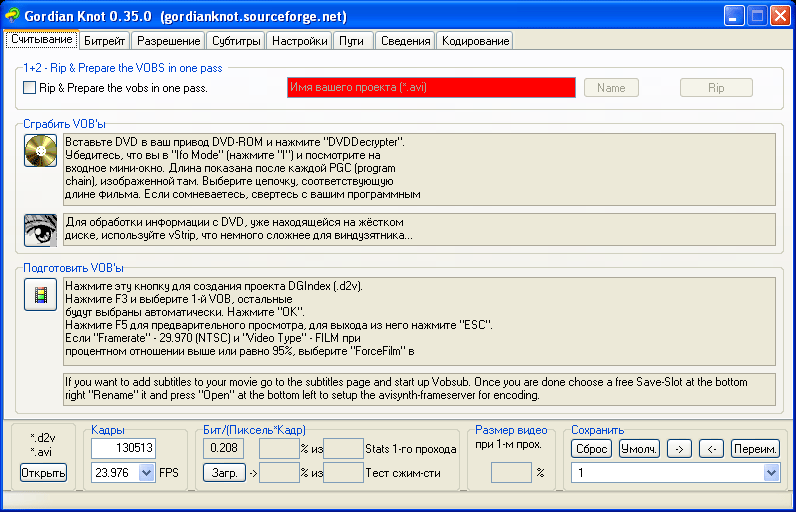Switch to the Битрейт tab
The width and height of the screenshot is (796, 512).
coord(105,41)
